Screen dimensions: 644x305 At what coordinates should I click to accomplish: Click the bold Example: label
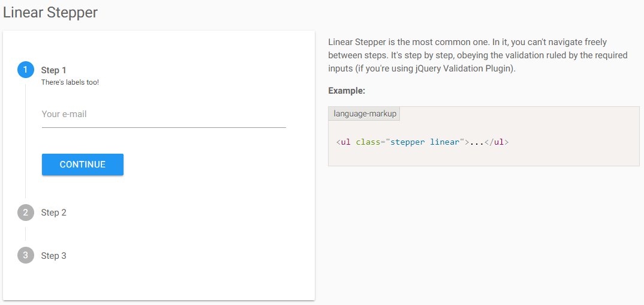point(347,91)
